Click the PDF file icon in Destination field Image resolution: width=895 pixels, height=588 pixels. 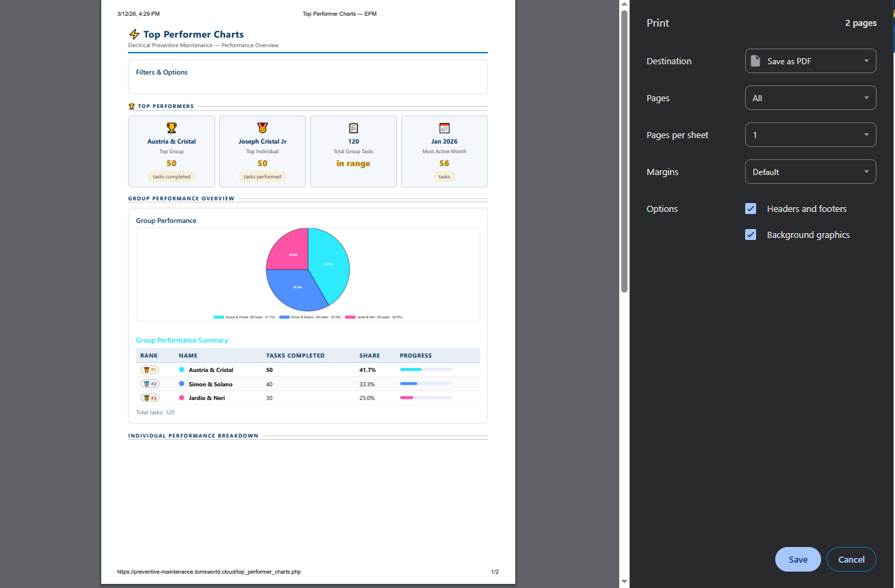tap(755, 61)
